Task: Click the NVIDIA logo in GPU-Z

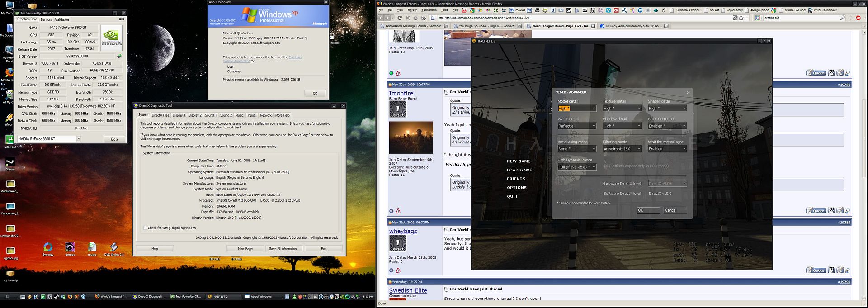Action: click(x=111, y=37)
